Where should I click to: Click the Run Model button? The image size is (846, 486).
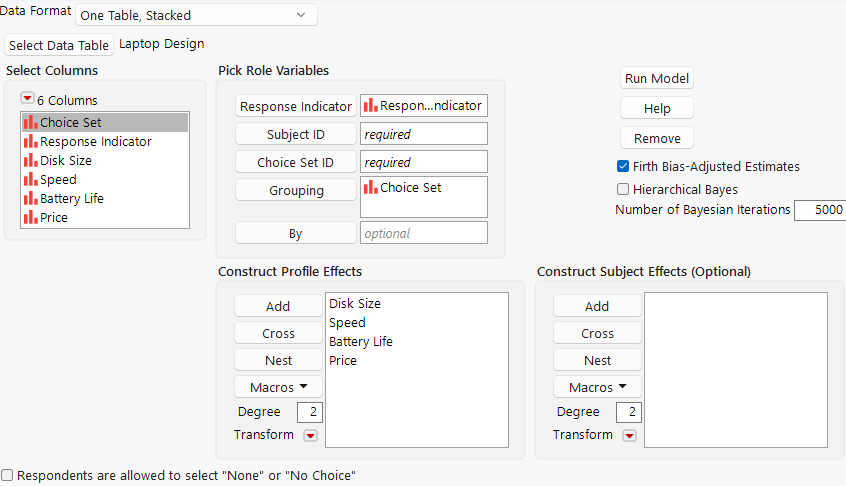click(x=656, y=79)
